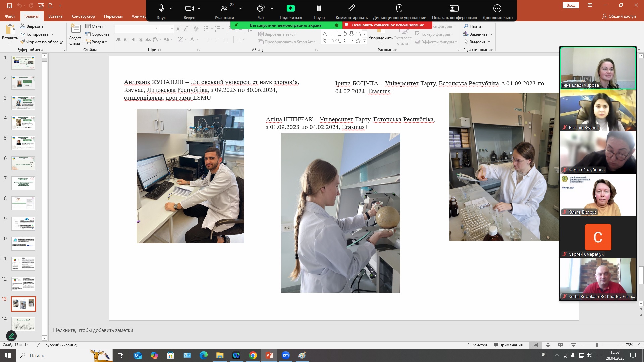Expand Выделить selection dropdown
Viewport: 644px width, 362px height.
[x=478, y=42]
